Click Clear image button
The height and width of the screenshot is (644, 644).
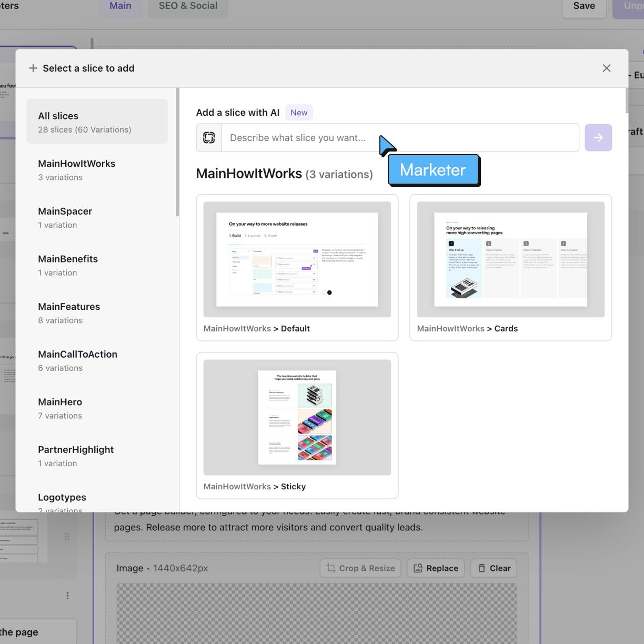pyautogui.click(x=494, y=568)
